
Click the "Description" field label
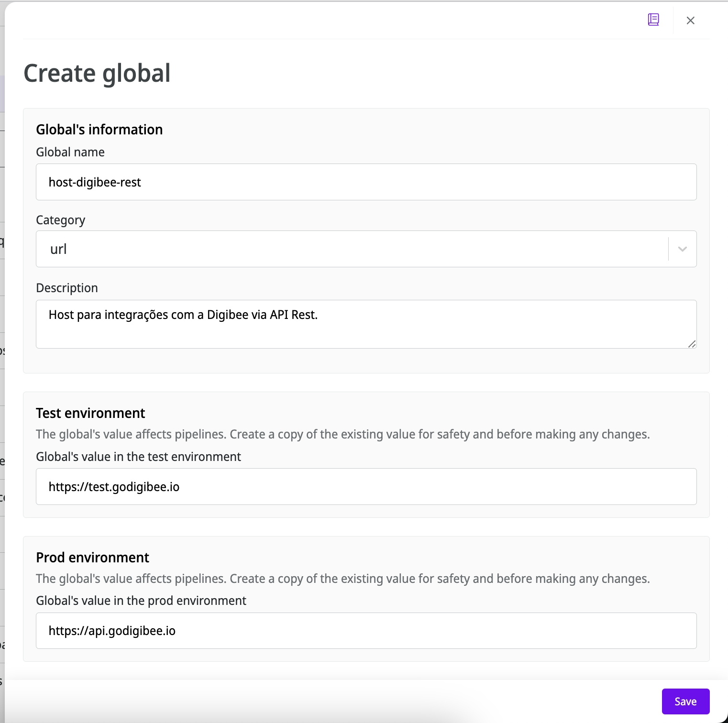click(x=67, y=288)
